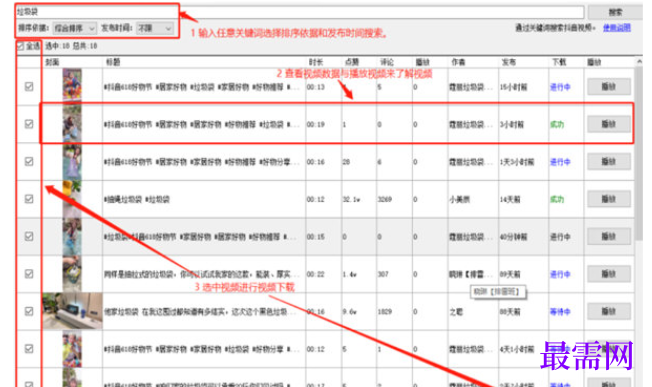Click the scrollbar up arrow
The width and height of the screenshot is (652, 387).
coord(639,62)
